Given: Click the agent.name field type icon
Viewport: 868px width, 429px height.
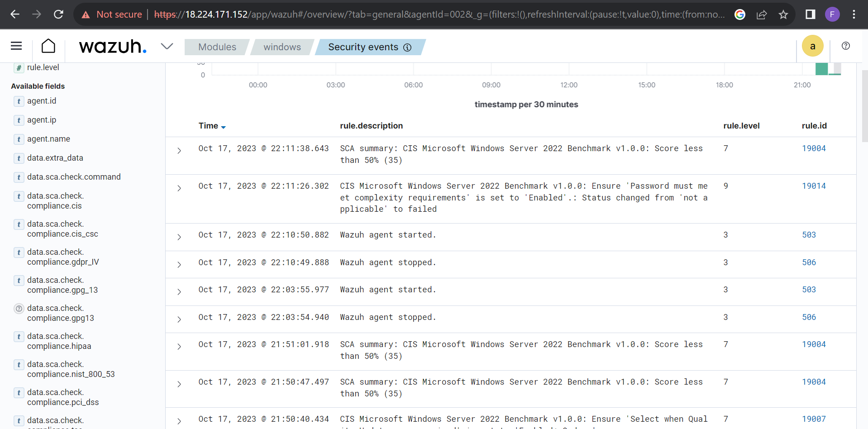Looking at the screenshot, I should (x=19, y=139).
